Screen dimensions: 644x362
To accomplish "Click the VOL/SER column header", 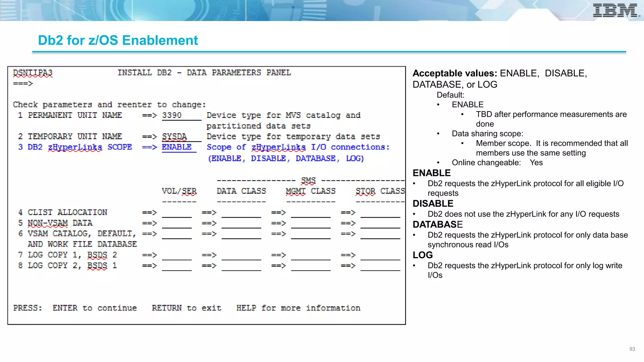I will (x=179, y=191).
